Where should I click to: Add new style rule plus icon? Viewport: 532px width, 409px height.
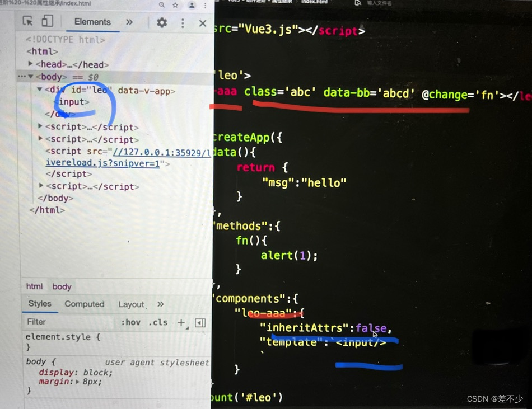click(x=181, y=323)
